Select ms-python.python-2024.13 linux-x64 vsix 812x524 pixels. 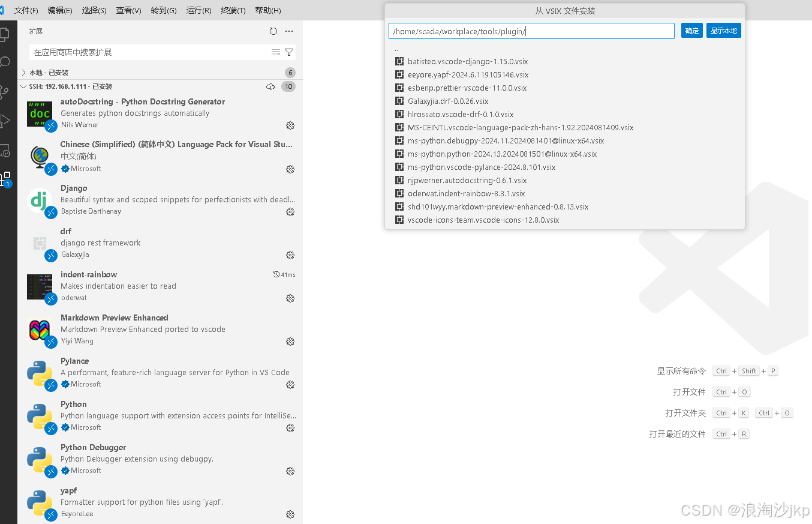565,154
